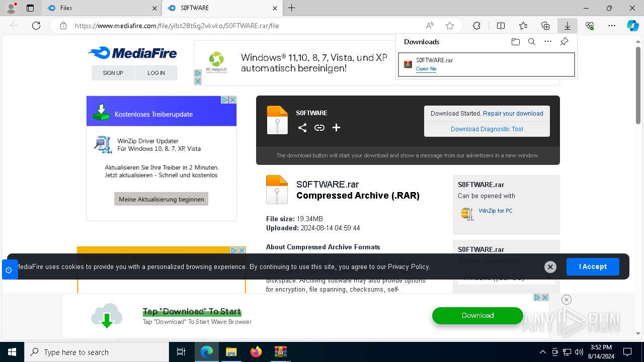Copy link icon for S0FTWARE

pyautogui.click(x=319, y=128)
